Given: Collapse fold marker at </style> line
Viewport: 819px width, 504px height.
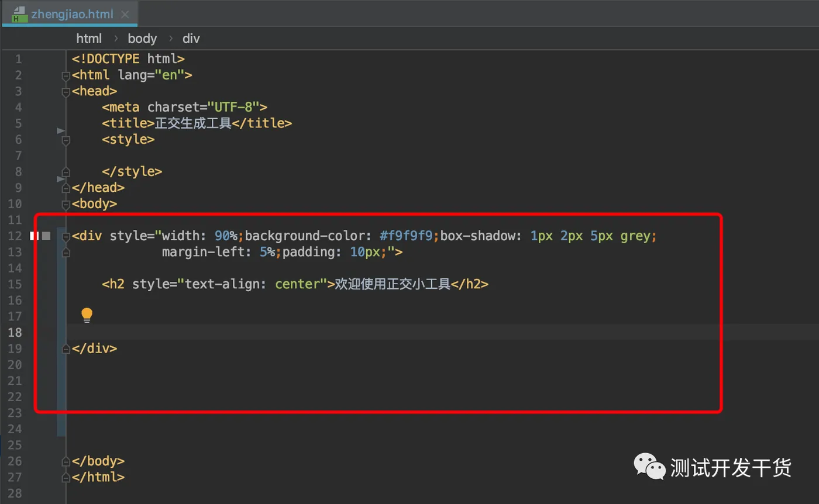Looking at the screenshot, I should 66,172.
